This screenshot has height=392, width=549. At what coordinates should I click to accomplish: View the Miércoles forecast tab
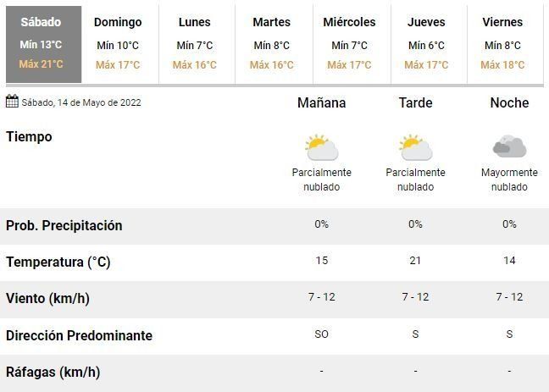[349, 44]
